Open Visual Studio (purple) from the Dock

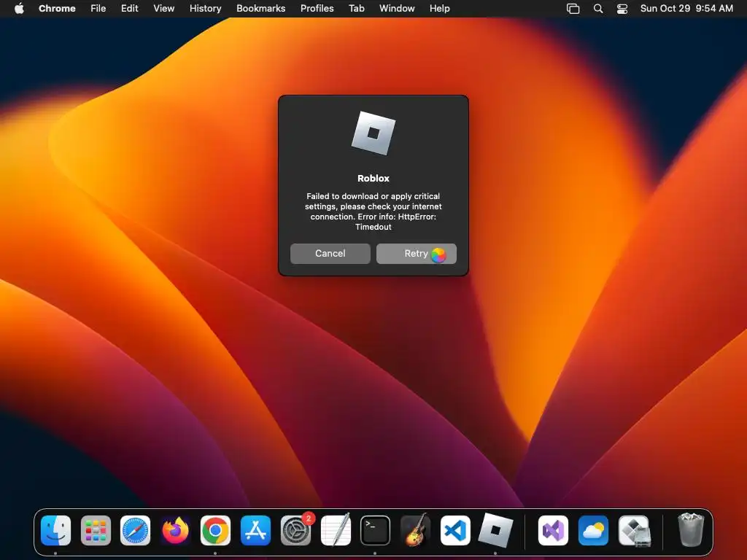click(x=553, y=530)
